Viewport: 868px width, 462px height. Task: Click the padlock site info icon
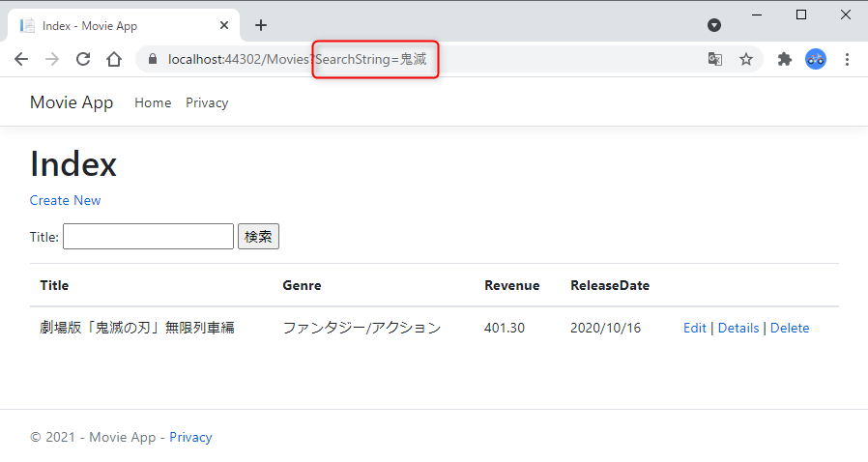pyautogui.click(x=153, y=59)
